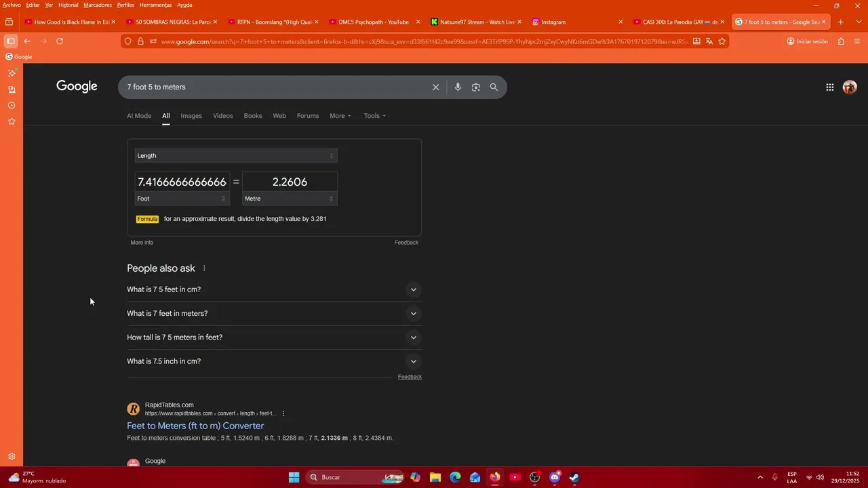Click Feedback under People also ask
Screen dimensions: 868x488
coord(410,377)
